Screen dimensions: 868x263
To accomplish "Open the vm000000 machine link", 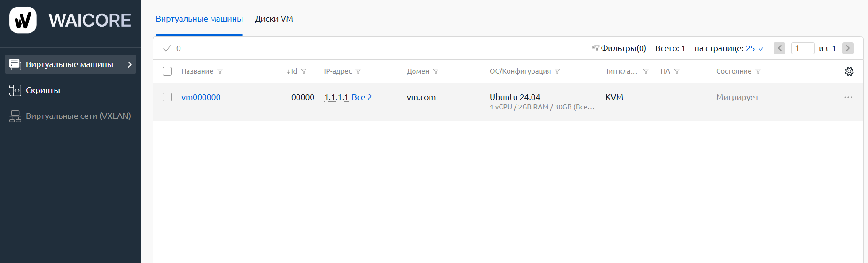I will 201,97.
